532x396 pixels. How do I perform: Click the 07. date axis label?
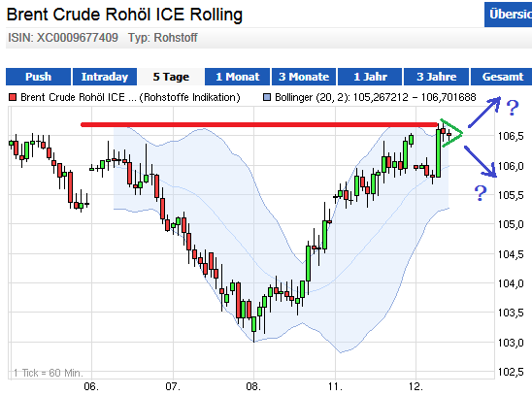pos(173,386)
